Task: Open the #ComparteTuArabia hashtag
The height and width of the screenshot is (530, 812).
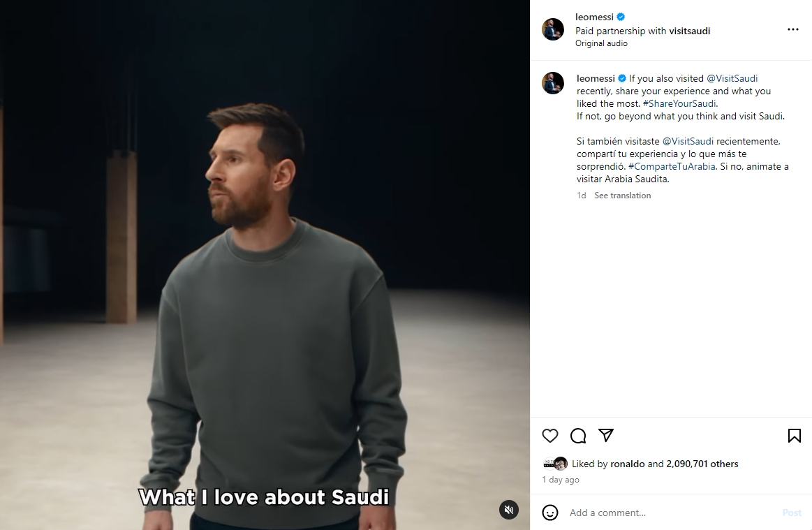Action: click(x=672, y=166)
